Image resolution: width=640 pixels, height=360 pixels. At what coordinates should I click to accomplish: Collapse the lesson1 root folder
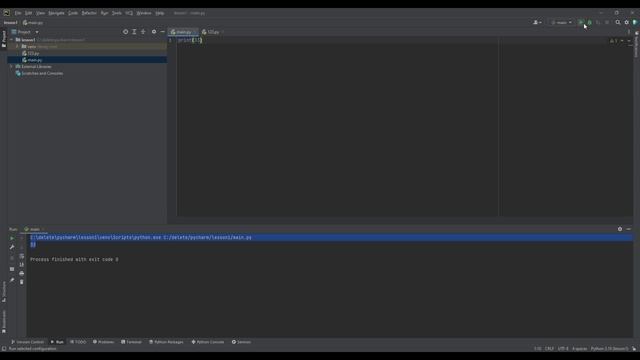coord(11,40)
